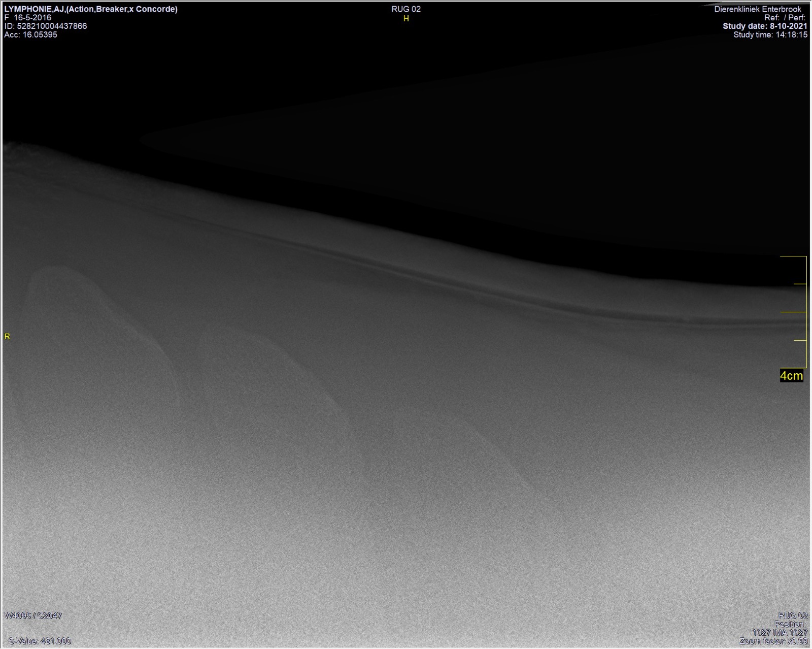Click the Zoom factor: x0.99 text
This screenshot has height=649, width=812.
pos(773,641)
